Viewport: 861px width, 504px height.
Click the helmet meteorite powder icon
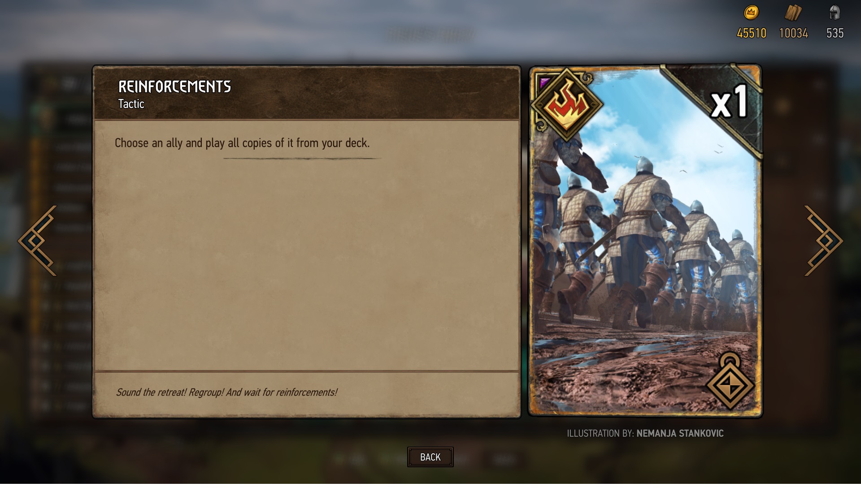coord(835,13)
